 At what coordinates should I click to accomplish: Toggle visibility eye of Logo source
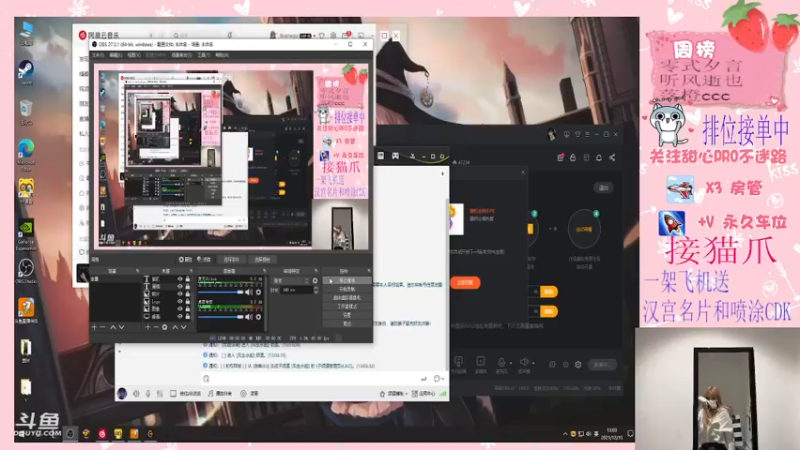pos(180,301)
